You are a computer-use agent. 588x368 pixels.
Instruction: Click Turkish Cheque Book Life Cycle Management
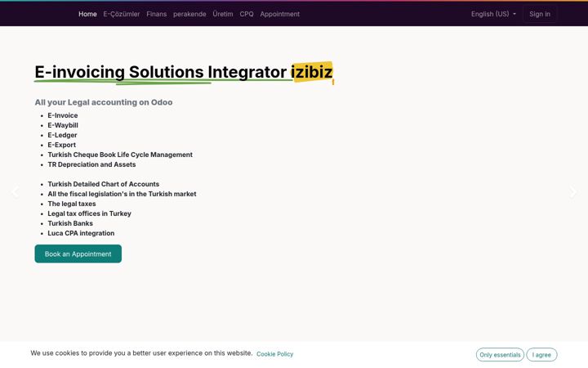click(x=120, y=155)
